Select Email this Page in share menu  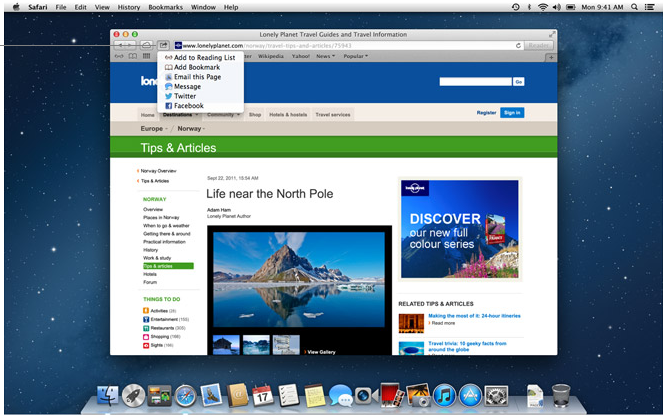[200, 77]
